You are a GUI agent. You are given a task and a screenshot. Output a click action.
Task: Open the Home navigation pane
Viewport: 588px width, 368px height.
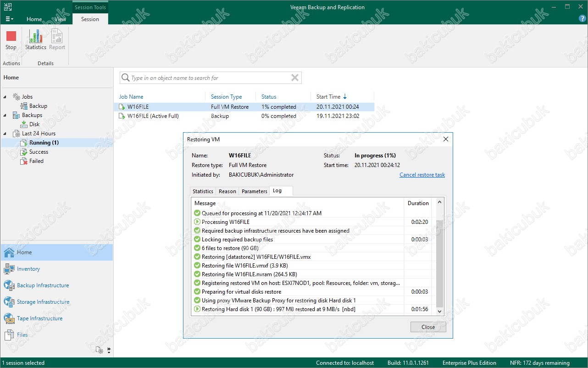(57, 252)
